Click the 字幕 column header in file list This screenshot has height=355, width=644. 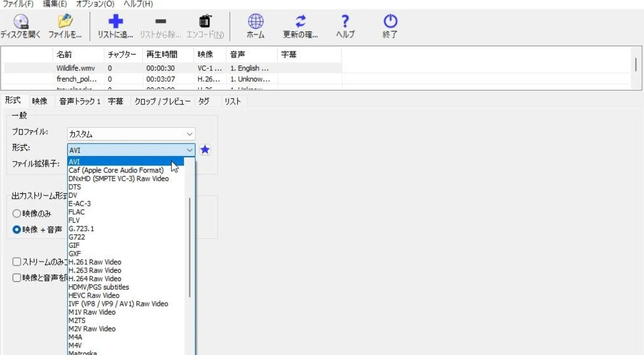(x=309, y=54)
